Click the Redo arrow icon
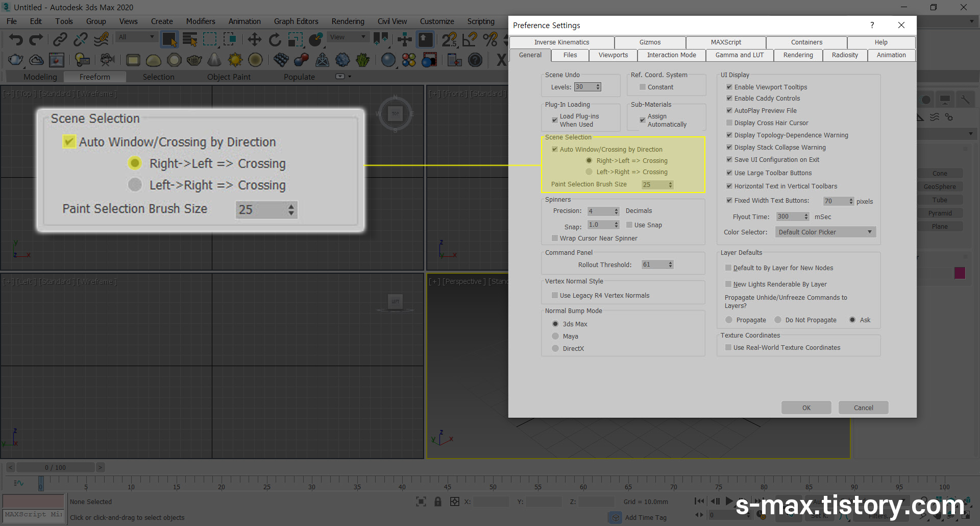Viewport: 980px width, 526px height. click(36, 39)
